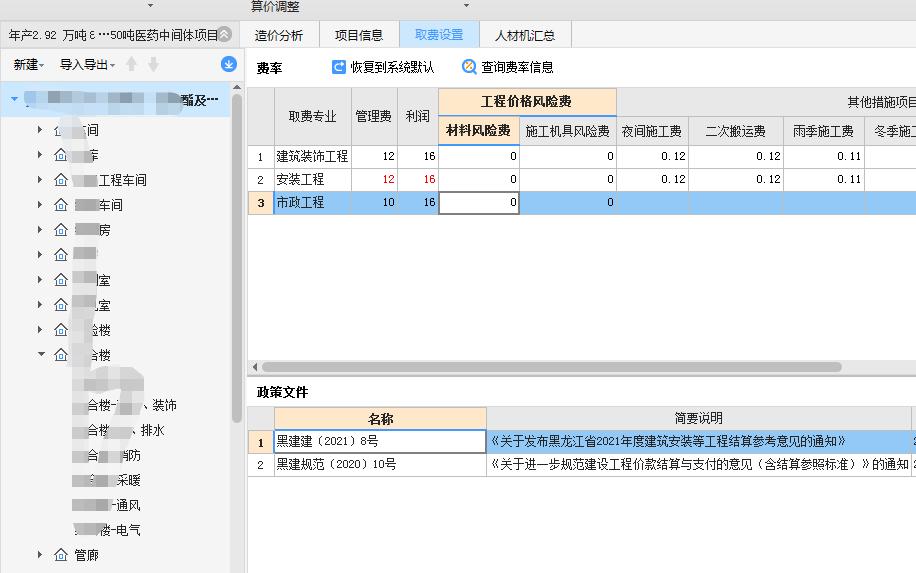Select the tree item ending in 电气

tap(107, 530)
